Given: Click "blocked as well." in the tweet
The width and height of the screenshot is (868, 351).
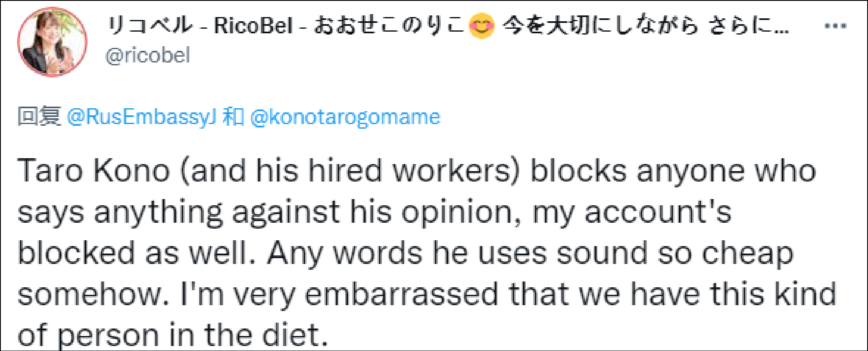Looking at the screenshot, I should (x=136, y=253).
